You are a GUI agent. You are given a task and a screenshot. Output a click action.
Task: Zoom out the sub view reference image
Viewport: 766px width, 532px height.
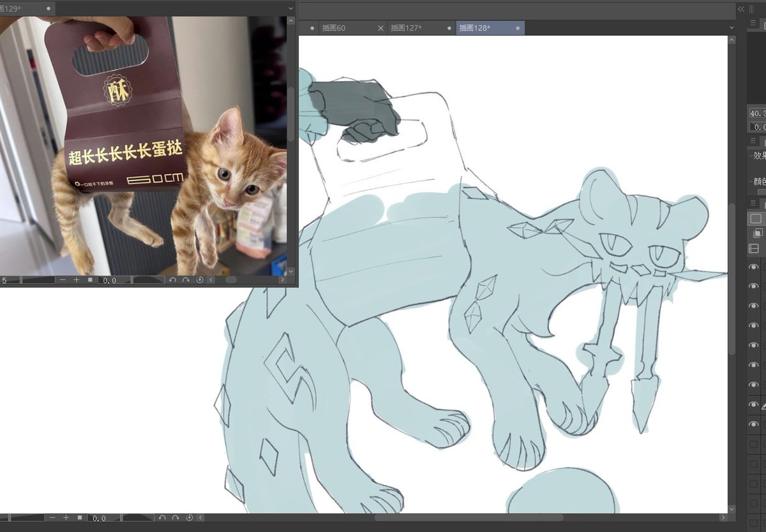tap(63, 280)
